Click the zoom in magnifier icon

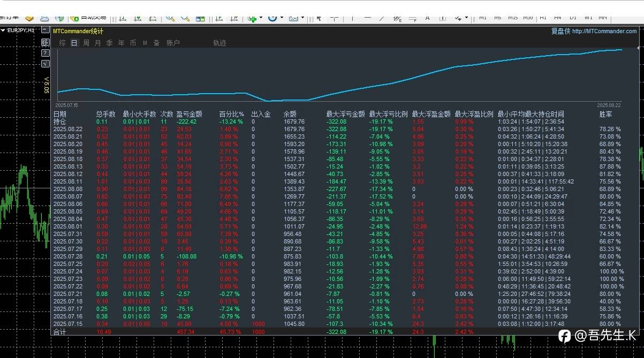tap(170, 18)
